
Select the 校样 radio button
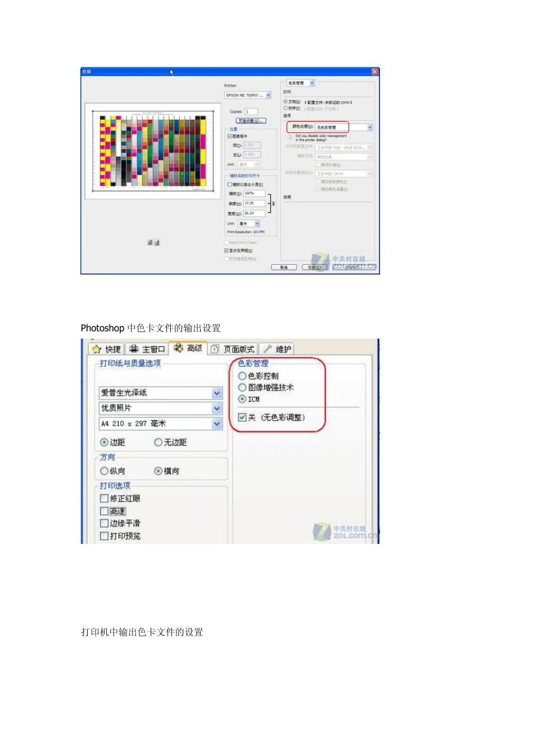pos(286,108)
